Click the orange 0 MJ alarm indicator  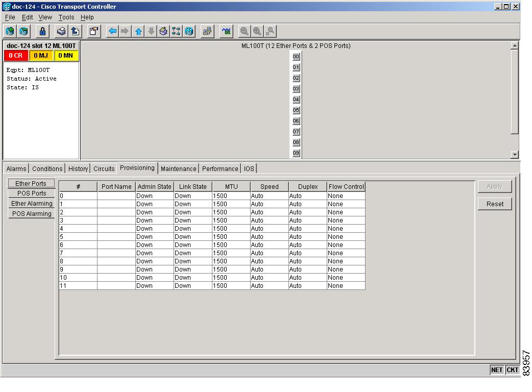(x=41, y=56)
